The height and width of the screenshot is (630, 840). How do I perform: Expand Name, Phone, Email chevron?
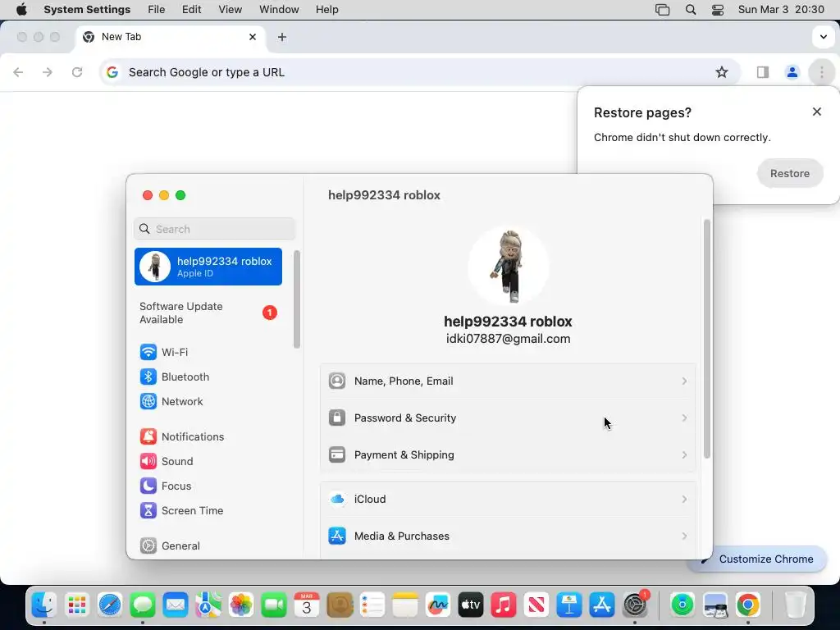point(684,381)
